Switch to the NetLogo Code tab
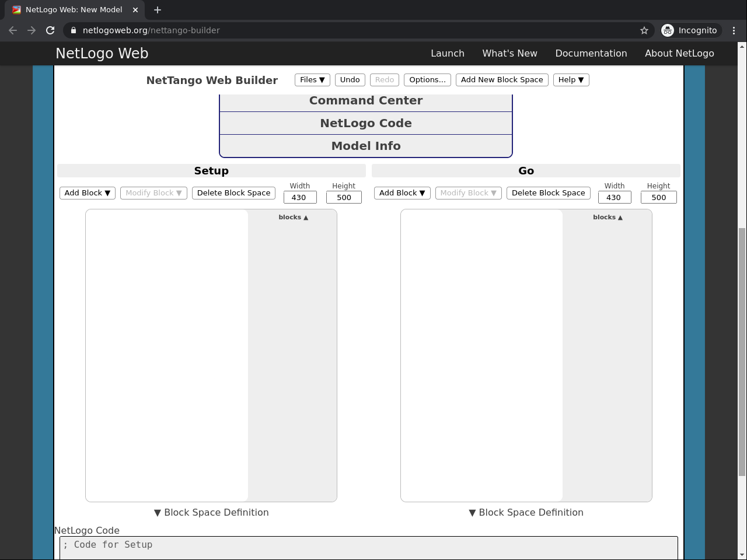Viewport: 747px width, 560px height. (366, 123)
